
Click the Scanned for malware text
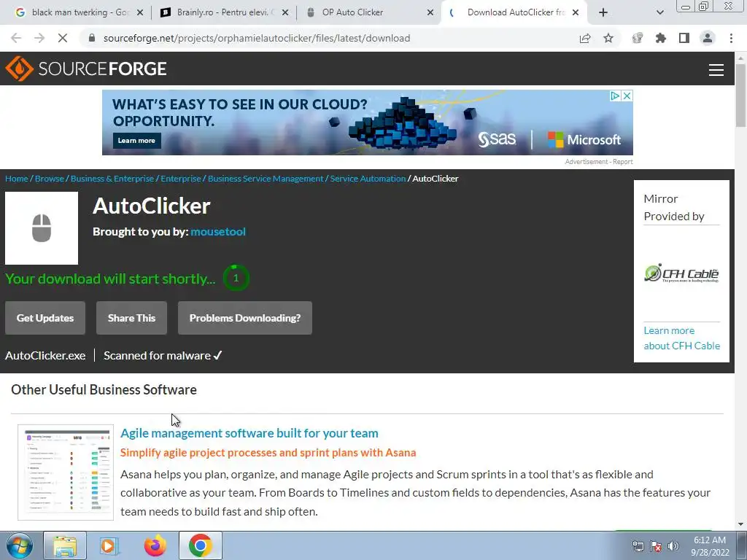click(x=163, y=356)
